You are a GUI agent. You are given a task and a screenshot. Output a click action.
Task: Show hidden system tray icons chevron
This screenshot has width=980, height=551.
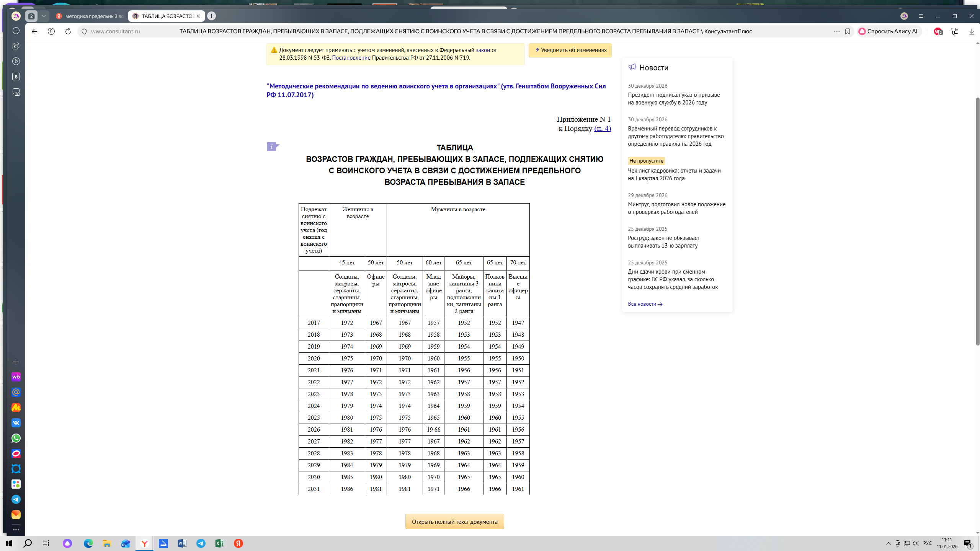click(x=888, y=543)
